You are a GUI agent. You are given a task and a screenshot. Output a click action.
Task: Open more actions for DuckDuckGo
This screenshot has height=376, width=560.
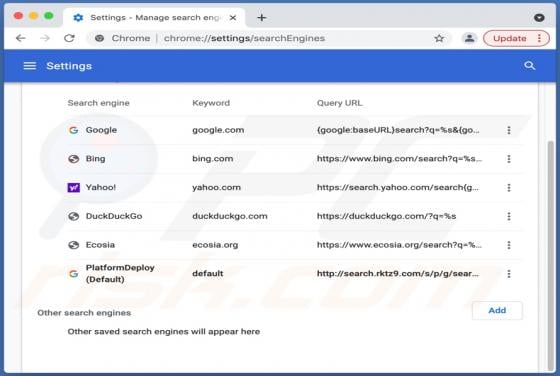(509, 216)
